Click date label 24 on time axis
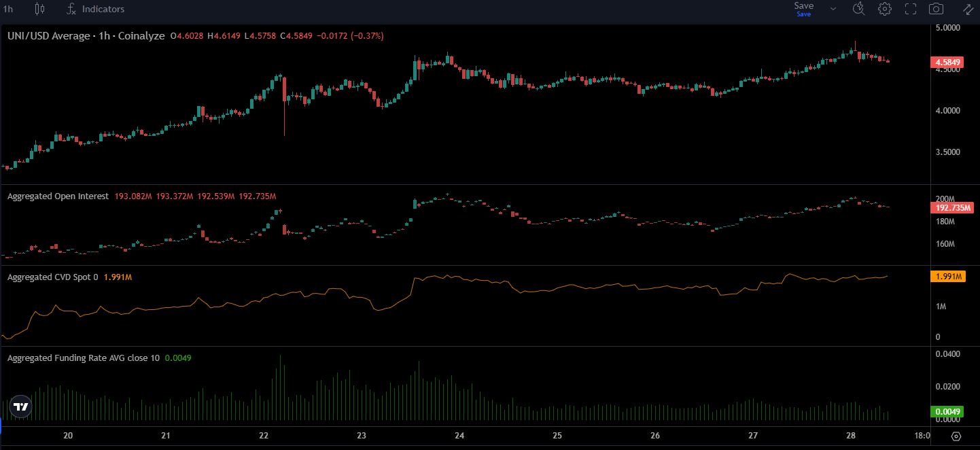Image resolution: width=980 pixels, height=450 pixels. [459, 436]
